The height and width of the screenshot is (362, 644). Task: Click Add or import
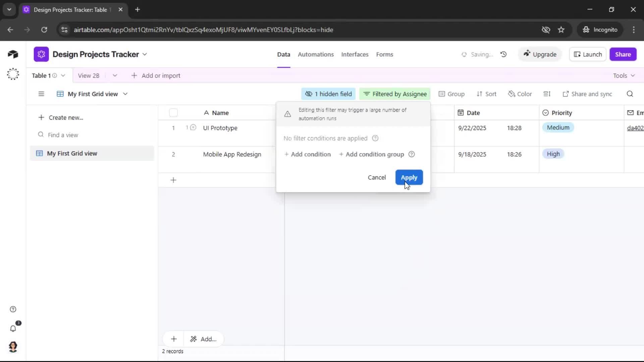coord(156,76)
